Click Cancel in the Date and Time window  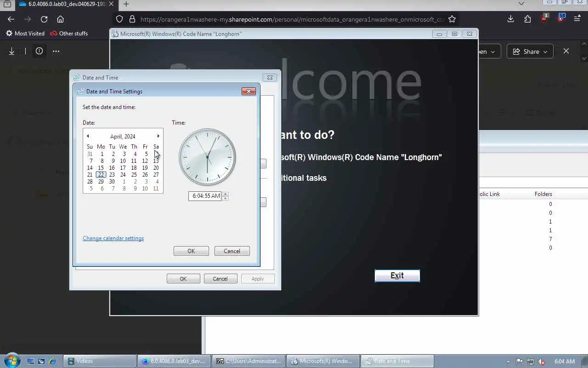click(220, 279)
